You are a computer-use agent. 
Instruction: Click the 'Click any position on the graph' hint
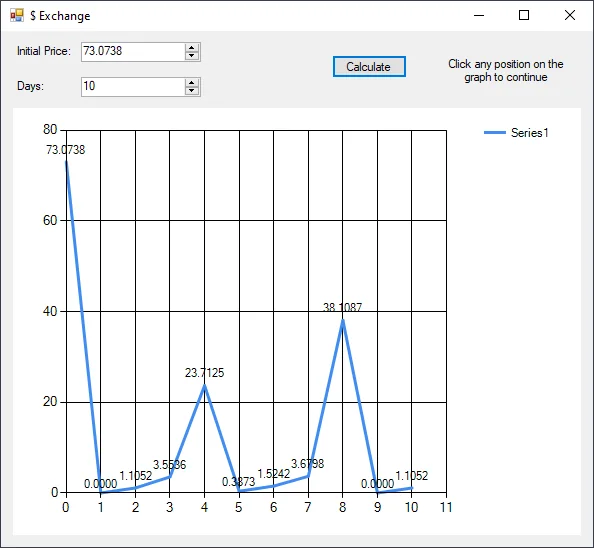pyautogui.click(x=506, y=70)
